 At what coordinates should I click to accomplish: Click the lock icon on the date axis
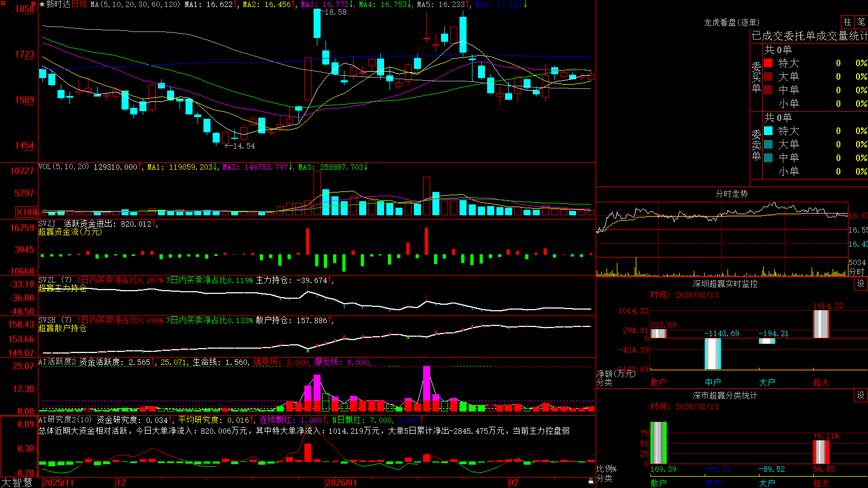[x=591, y=481]
